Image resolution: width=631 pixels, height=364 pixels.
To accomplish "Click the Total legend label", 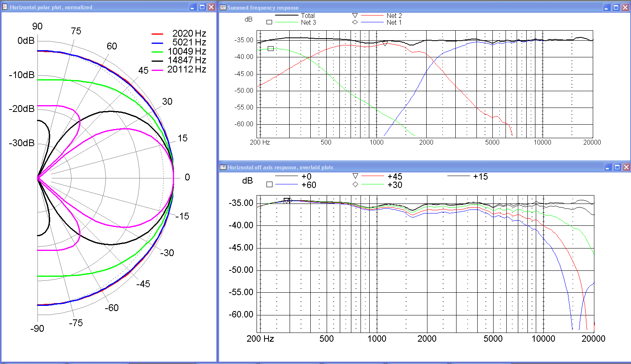I will point(308,16).
